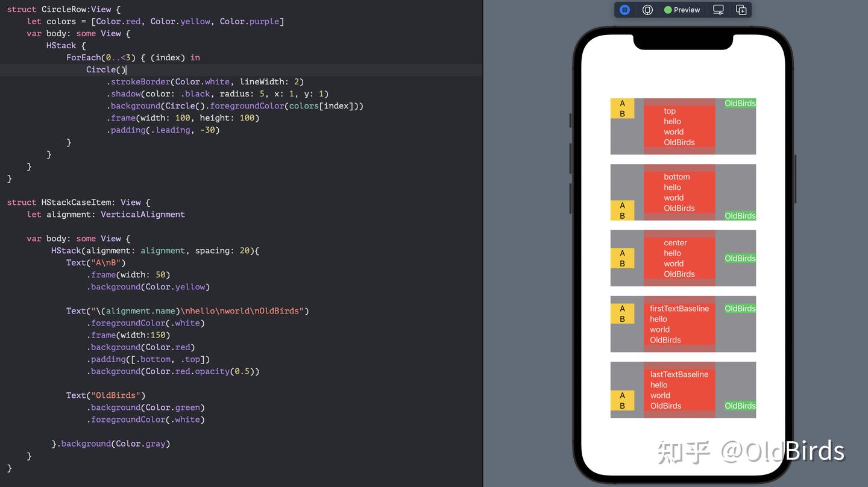The width and height of the screenshot is (868, 487).
Task: Stop the live preview with the blue button
Action: point(625,10)
